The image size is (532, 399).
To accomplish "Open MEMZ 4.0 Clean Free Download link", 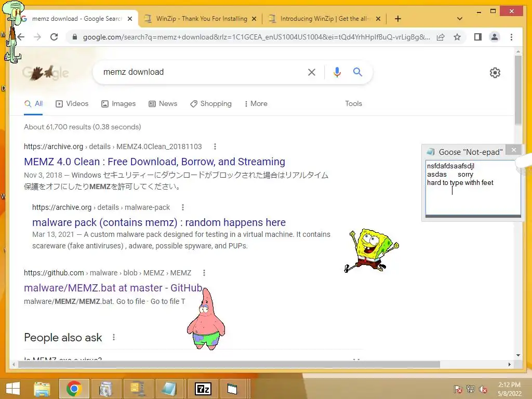I will tap(154, 162).
